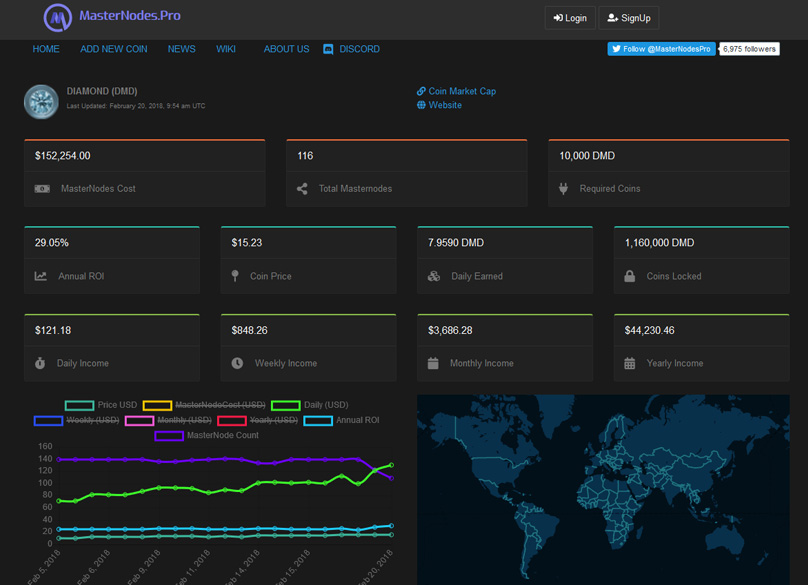Open the MasterNodes.Pro site title link
This screenshot has height=585, width=808.
click(130, 15)
